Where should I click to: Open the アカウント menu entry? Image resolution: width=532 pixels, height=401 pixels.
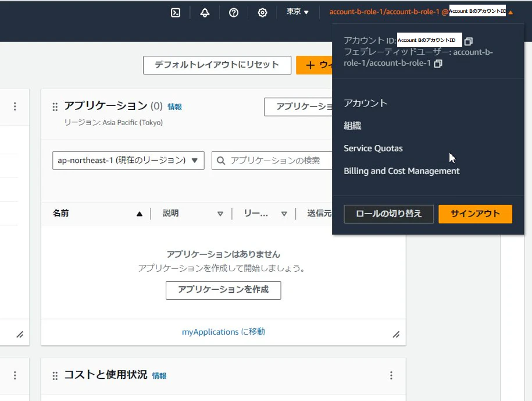point(365,103)
